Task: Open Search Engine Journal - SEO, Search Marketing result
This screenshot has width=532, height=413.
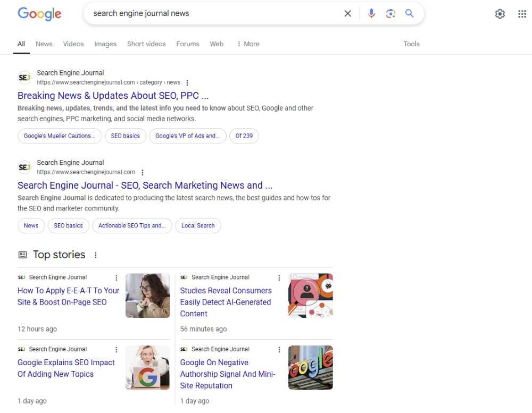Action: 145,186
